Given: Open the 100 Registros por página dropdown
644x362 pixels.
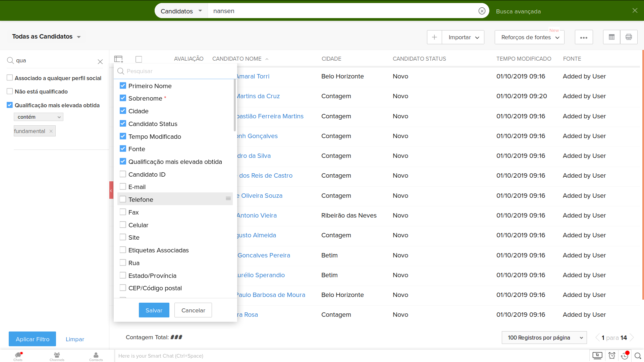Looking at the screenshot, I should [x=544, y=338].
